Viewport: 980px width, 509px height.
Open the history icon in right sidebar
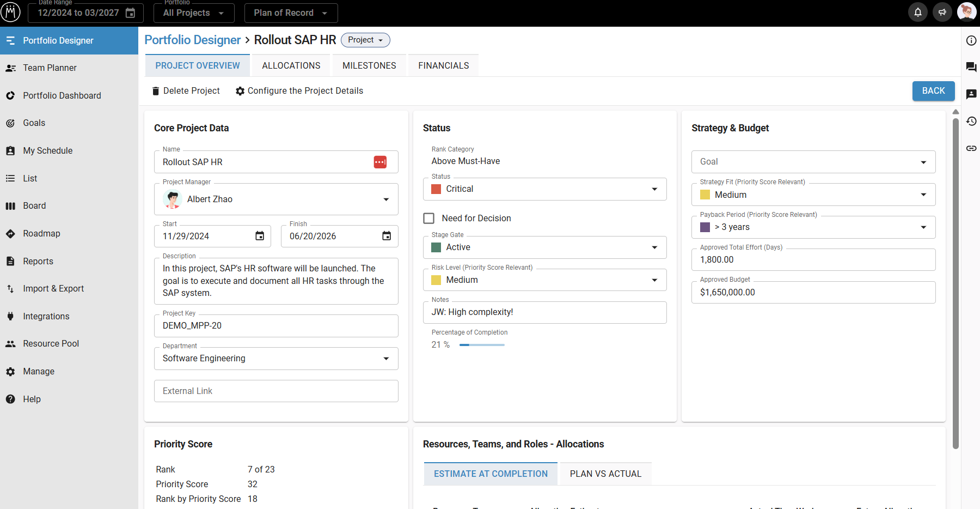(x=971, y=121)
